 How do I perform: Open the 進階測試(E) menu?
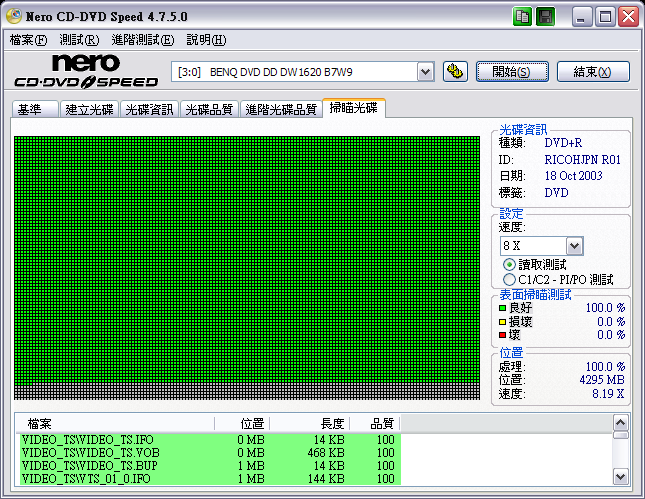pyautogui.click(x=143, y=40)
